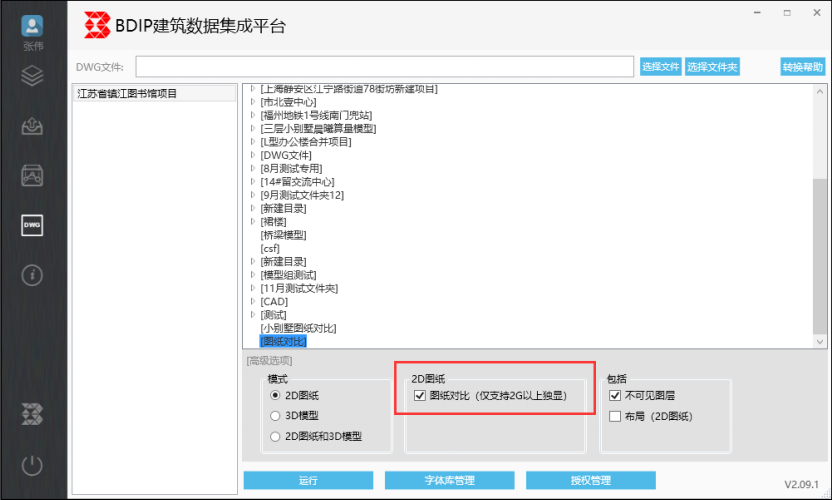Select 2D图纸和3D模型 radio button
Image resolution: width=832 pixels, height=500 pixels.
click(275, 436)
